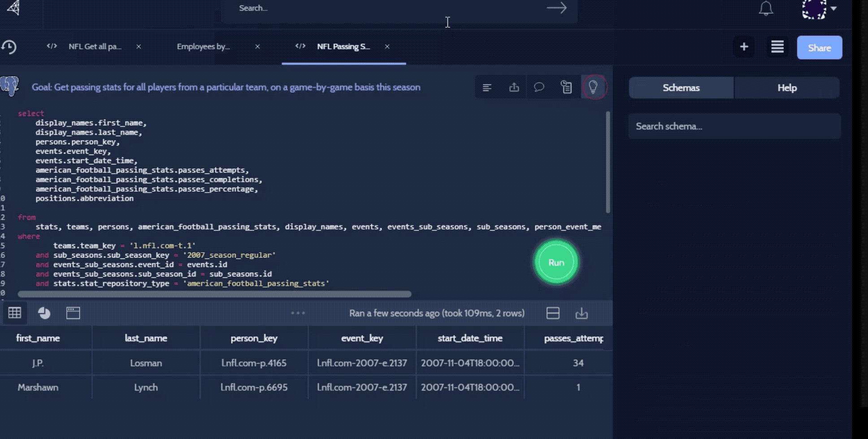Focus the Search schema input field
This screenshot has height=439, width=868.
pyautogui.click(x=734, y=126)
